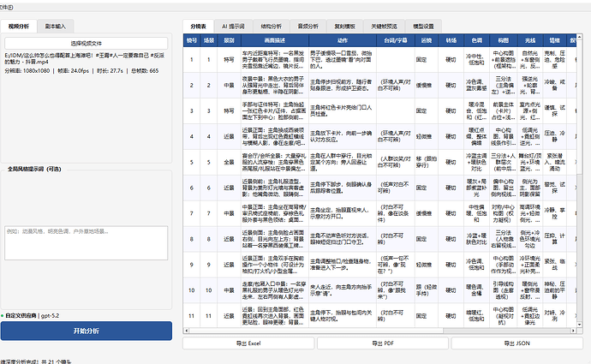Click the 开始分析 button
Viewport: 591px width, 364px height.
[x=87, y=331]
